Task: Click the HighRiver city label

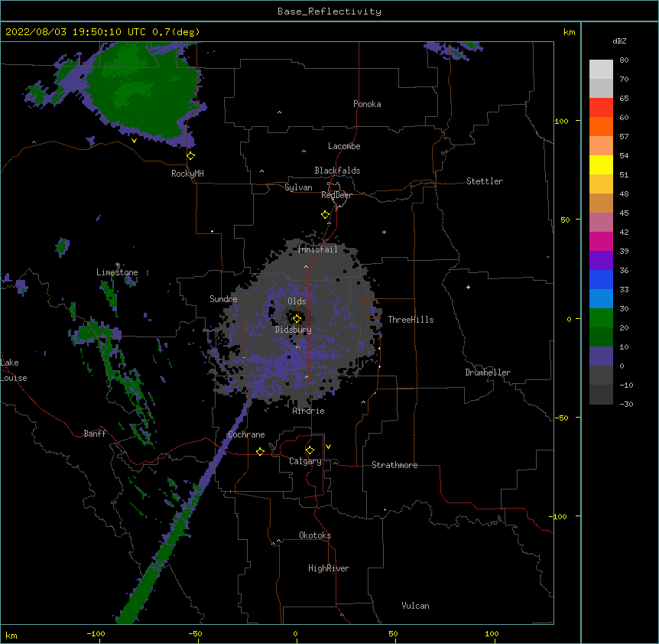Action: (x=329, y=568)
